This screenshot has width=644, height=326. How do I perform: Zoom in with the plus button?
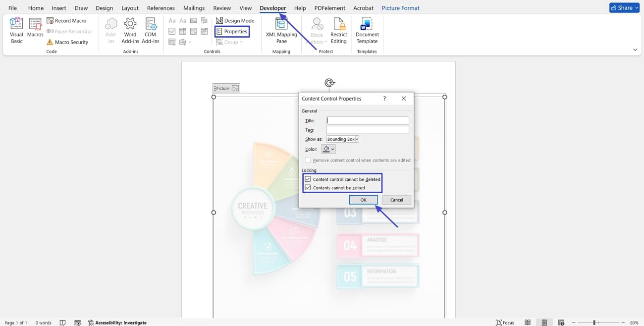(623, 323)
